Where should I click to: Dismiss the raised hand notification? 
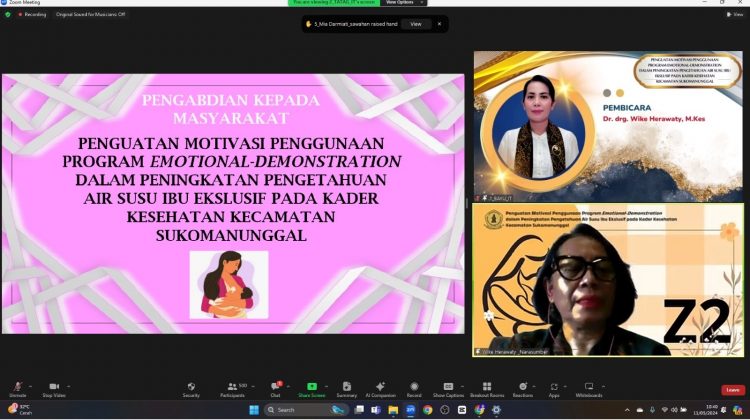[x=439, y=24]
